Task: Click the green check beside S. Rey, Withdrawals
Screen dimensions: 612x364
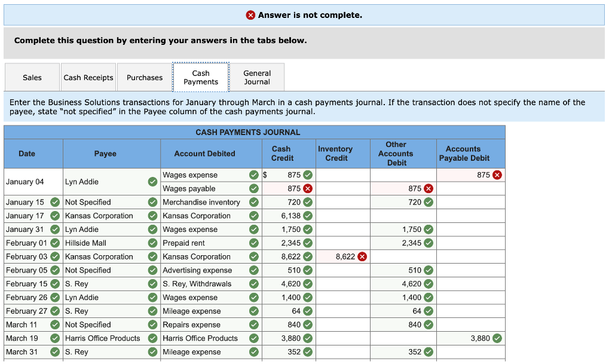Action: click(x=253, y=284)
